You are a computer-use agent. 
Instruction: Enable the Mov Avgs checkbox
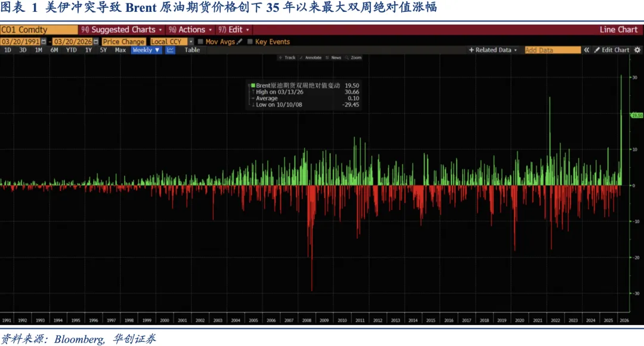coord(200,42)
